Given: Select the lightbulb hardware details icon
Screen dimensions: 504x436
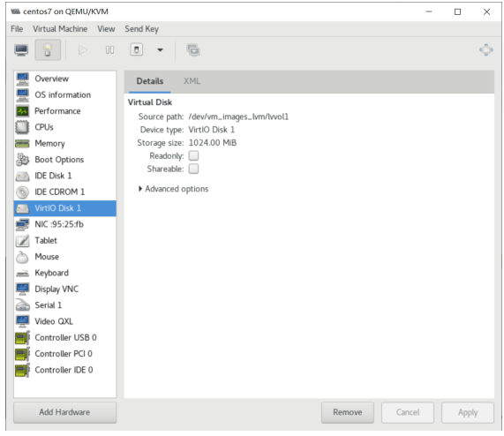Looking at the screenshot, I should pyautogui.click(x=48, y=49).
